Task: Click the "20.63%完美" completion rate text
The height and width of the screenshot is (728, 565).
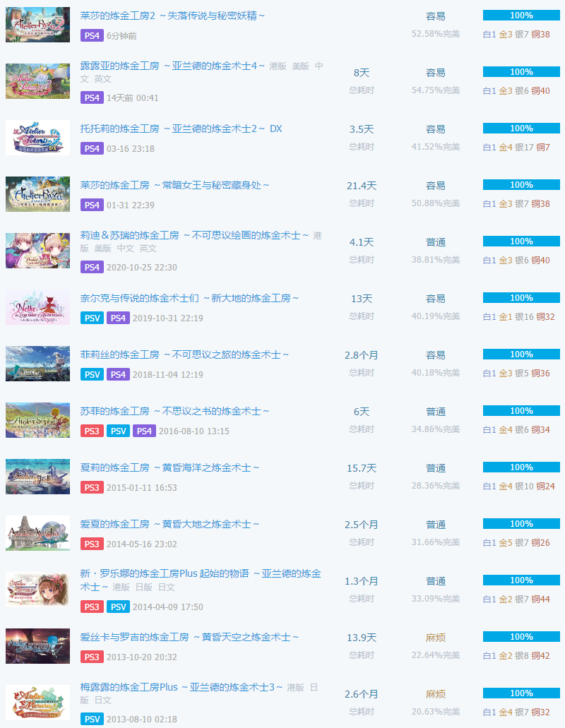Action: (436, 712)
